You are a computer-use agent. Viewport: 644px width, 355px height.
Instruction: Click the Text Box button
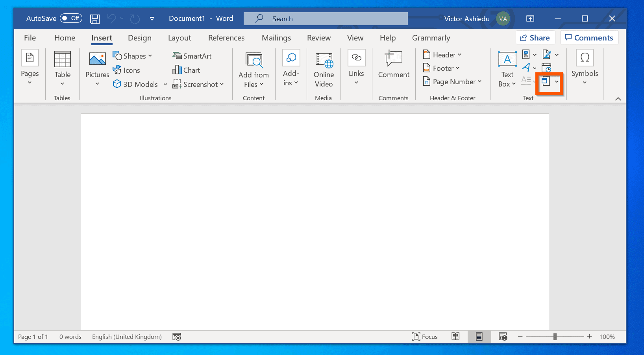(507, 70)
